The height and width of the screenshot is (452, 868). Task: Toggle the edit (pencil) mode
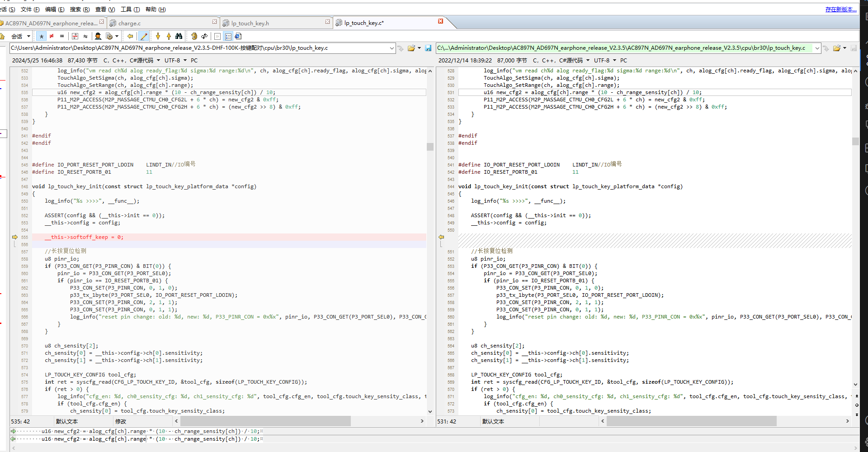click(x=144, y=36)
